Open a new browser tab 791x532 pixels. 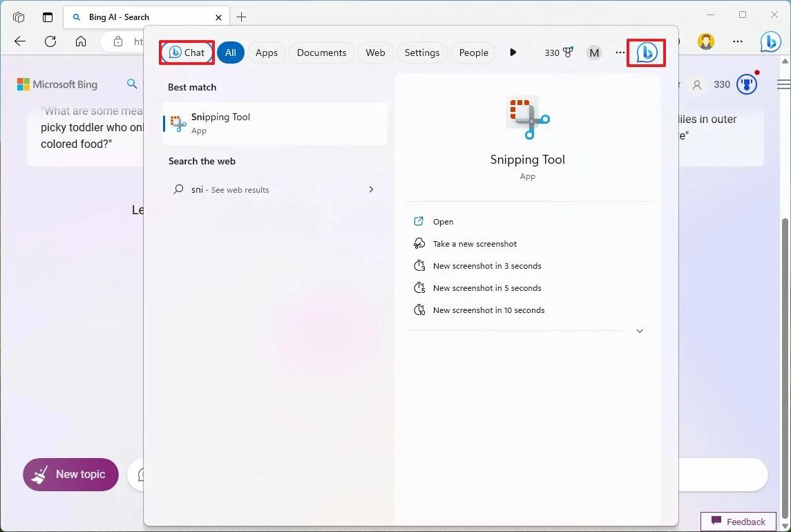(x=242, y=17)
